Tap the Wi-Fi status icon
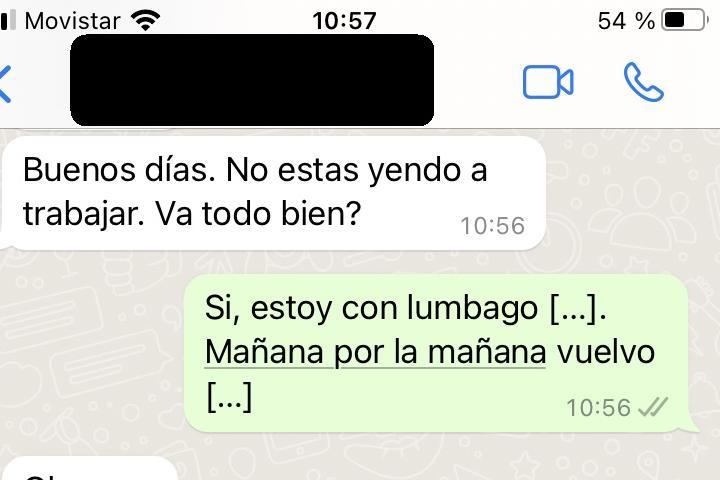The width and height of the screenshot is (720, 480). (x=145, y=20)
